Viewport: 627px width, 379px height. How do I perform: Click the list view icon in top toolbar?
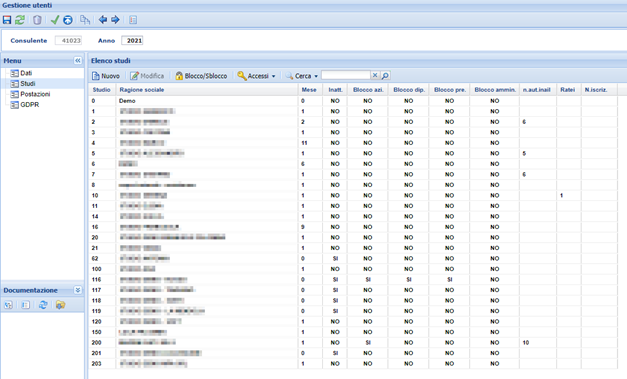tap(133, 20)
